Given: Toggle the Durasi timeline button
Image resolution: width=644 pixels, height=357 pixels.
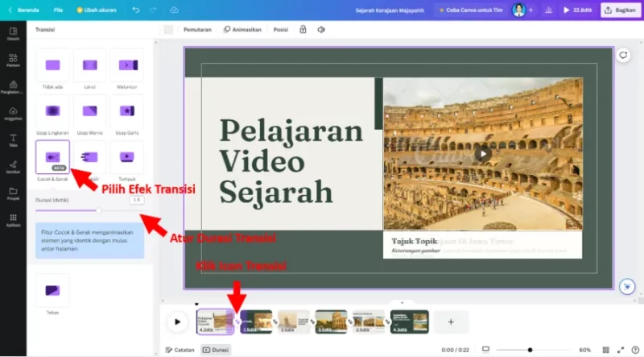Looking at the screenshot, I should tap(216, 350).
